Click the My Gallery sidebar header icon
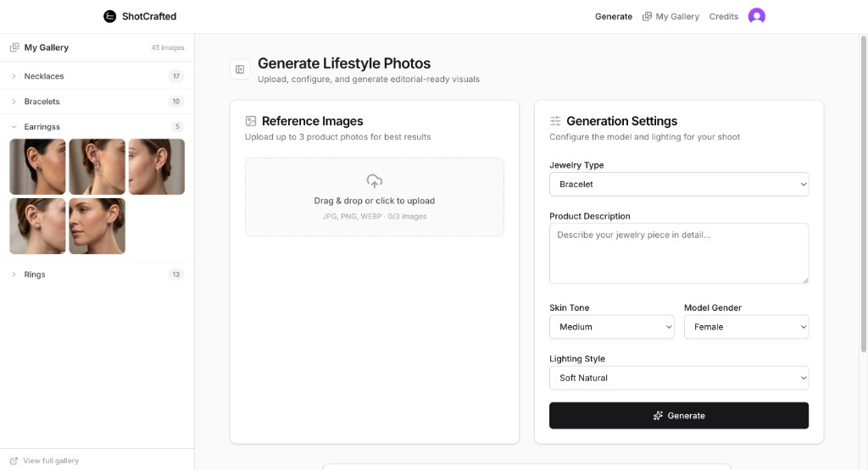 point(14,47)
